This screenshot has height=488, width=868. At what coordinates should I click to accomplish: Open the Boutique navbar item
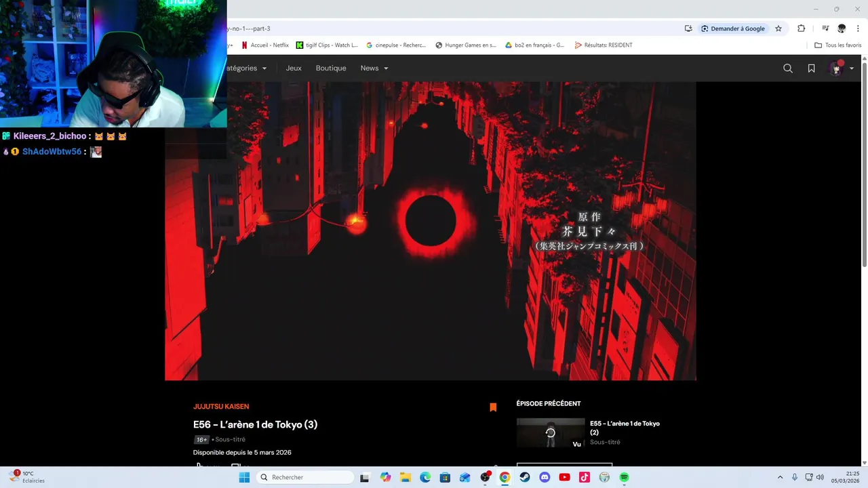(x=331, y=68)
